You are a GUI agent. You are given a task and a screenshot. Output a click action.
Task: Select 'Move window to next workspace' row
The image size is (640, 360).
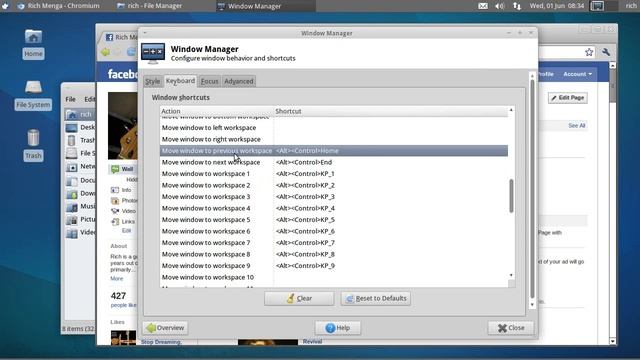point(334,162)
